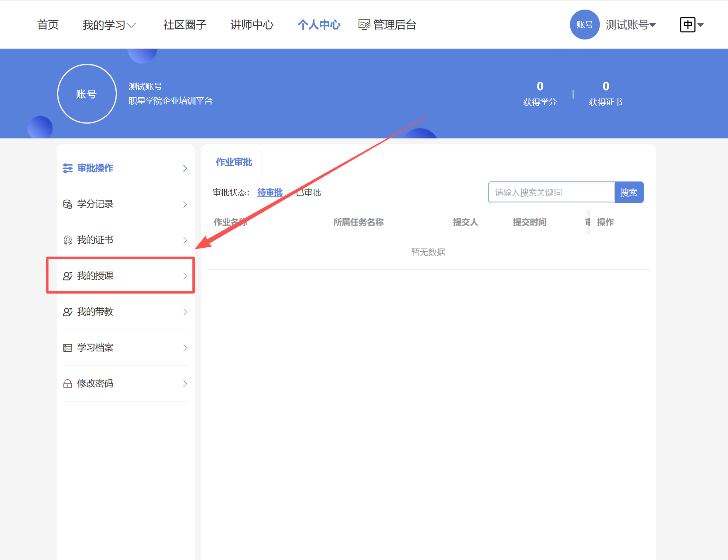The height and width of the screenshot is (560, 728).
Task: Click the 我的授课 person icon
Action: (x=67, y=276)
